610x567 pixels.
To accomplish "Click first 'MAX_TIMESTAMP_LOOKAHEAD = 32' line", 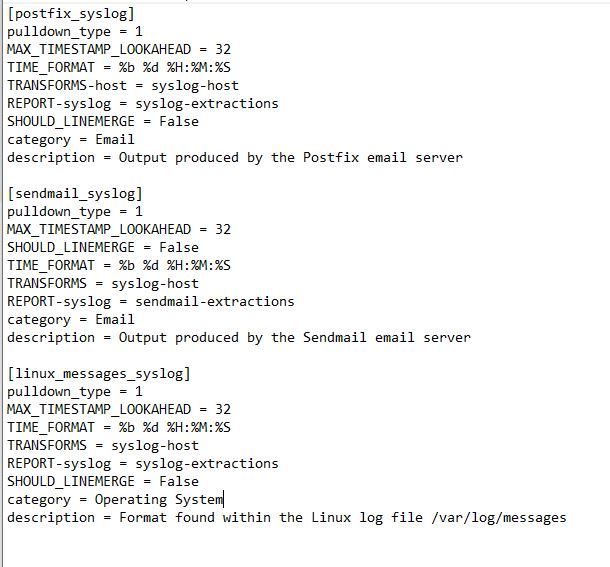I will (119, 50).
